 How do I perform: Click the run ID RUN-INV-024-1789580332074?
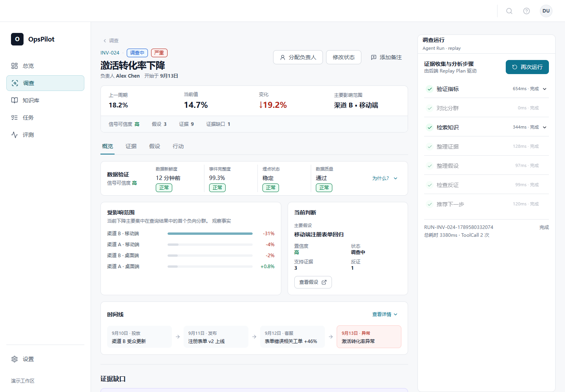click(459, 227)
